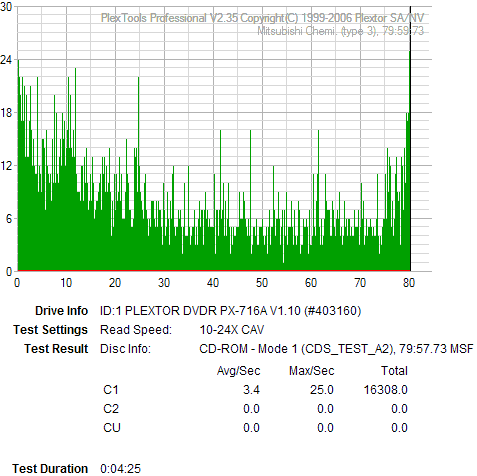Click the Test Result label
Viewport: 477px width, 476px height.
tap(56, 349)
